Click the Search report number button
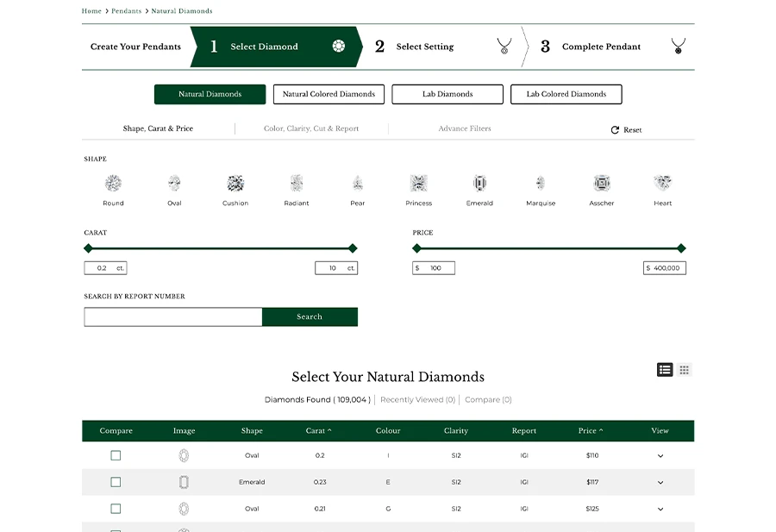Viewport: 776px width, 532px height. pyautogui.click(x=310, y=316)
